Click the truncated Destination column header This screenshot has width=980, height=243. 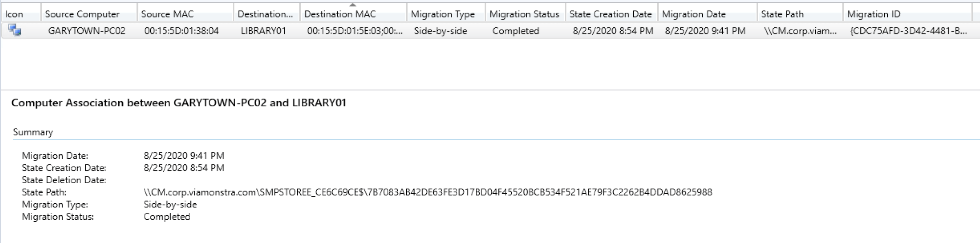(265, 13)
